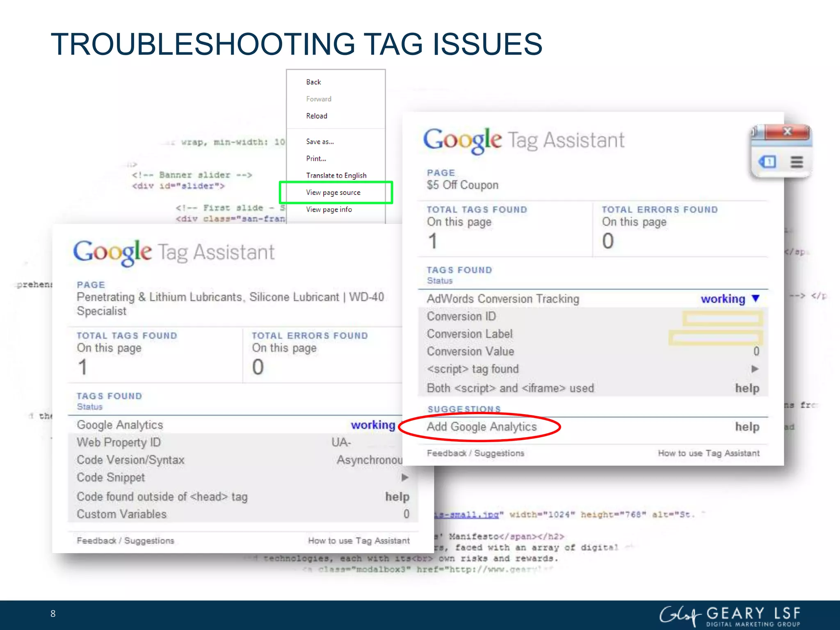Expand the AdWords working dropdown arrow
This screenshot has width=840, height=630.
coord(756,298)
